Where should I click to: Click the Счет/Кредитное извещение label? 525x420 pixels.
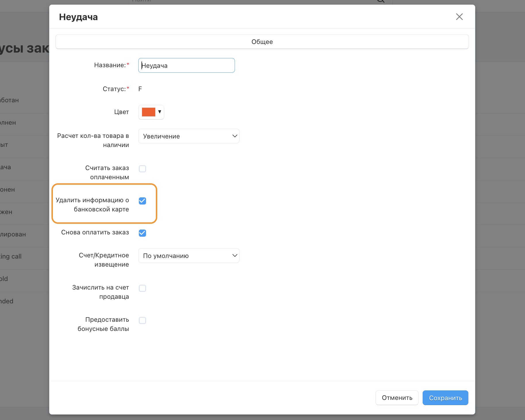click(104, 260)
